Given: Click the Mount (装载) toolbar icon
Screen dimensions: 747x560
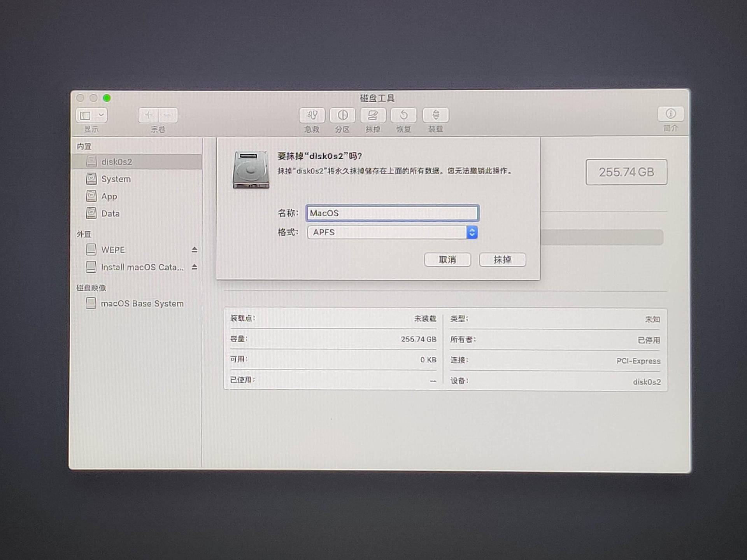Looking at the screenshot, I should point(436,115).
